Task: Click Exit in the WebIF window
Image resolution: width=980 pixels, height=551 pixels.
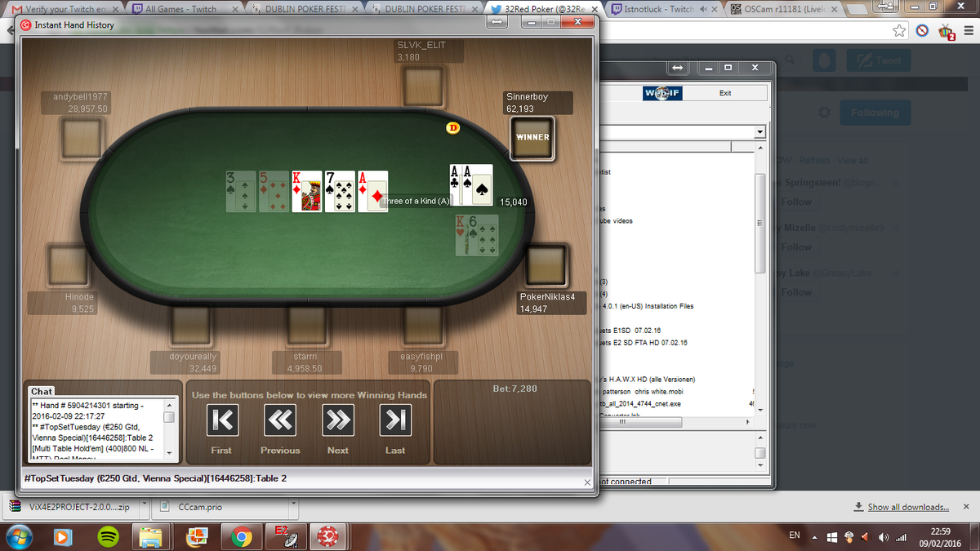Action: (x=725, y=93)
